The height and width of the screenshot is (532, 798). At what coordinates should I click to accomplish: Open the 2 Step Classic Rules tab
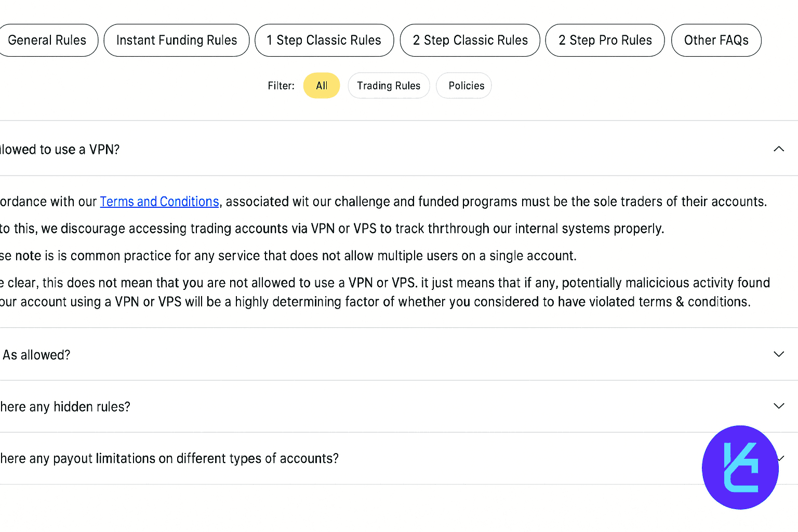click(x=470, y=40)
